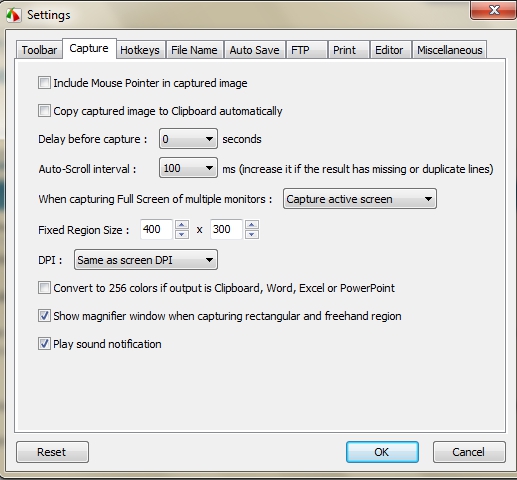This screenshot has width=517, height=480.
Task: Check Copy captured image to Clipboard automatically
Action: [x=44, y=111]
